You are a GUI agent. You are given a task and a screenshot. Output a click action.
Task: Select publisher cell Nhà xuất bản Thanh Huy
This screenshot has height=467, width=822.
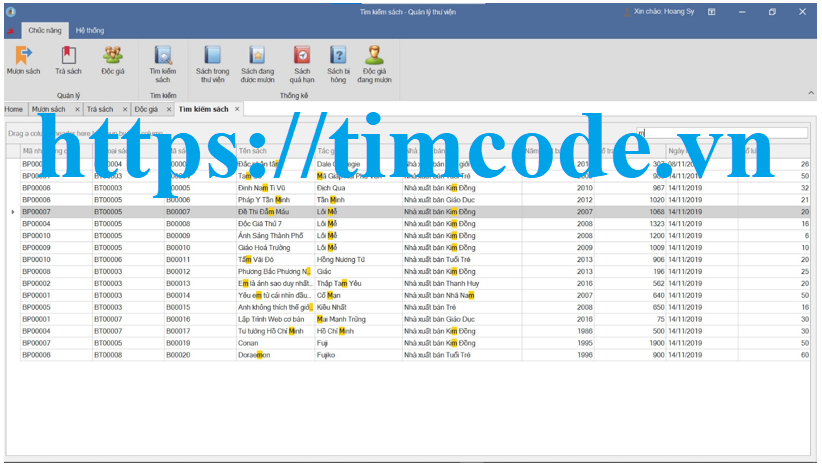[462, 283]
